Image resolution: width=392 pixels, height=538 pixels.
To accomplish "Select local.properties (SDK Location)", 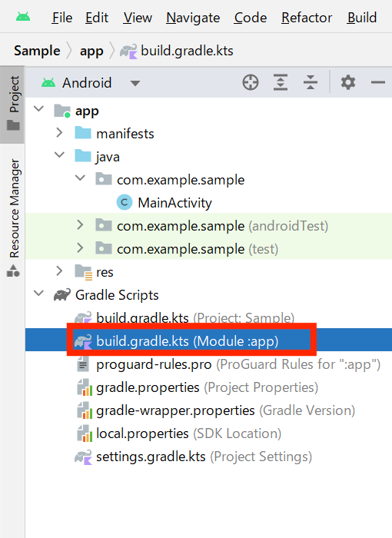I will pos(188,433).
